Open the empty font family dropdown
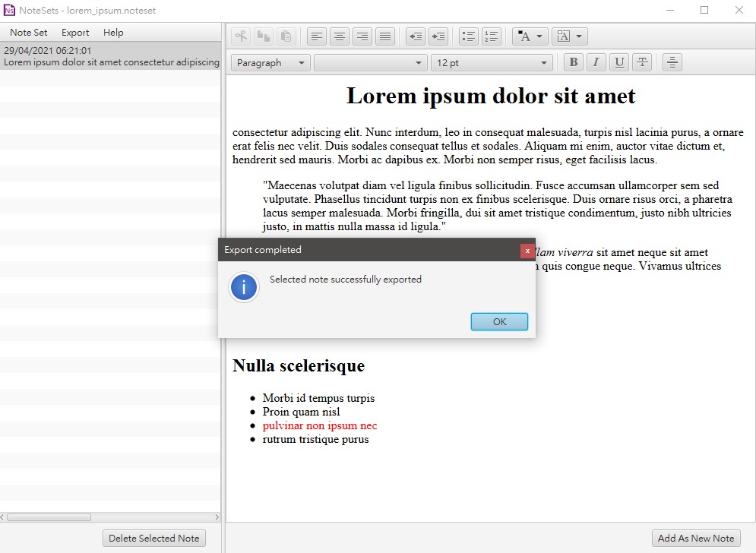756x553 pixels. pos(370,63)
